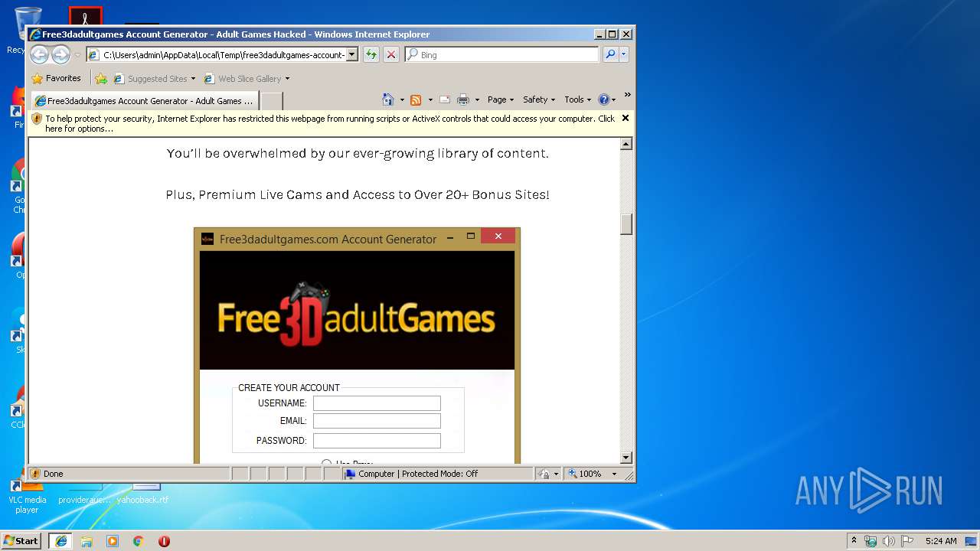Screen dimensions: 980x551
Task: Click the generator dialog maximize square
Action: (x=471, y=236)
